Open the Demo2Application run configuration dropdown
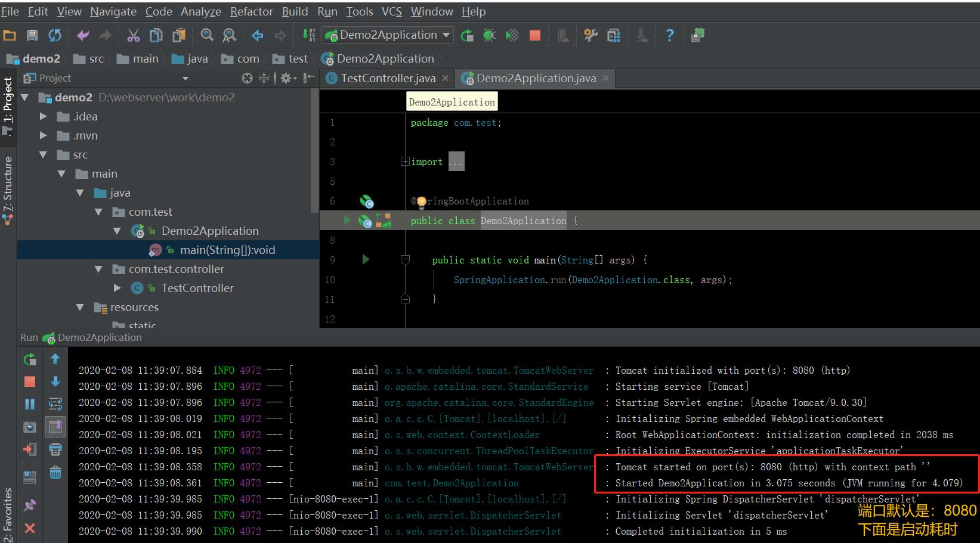This screenshot has width=980, height=543. (388, 35)
